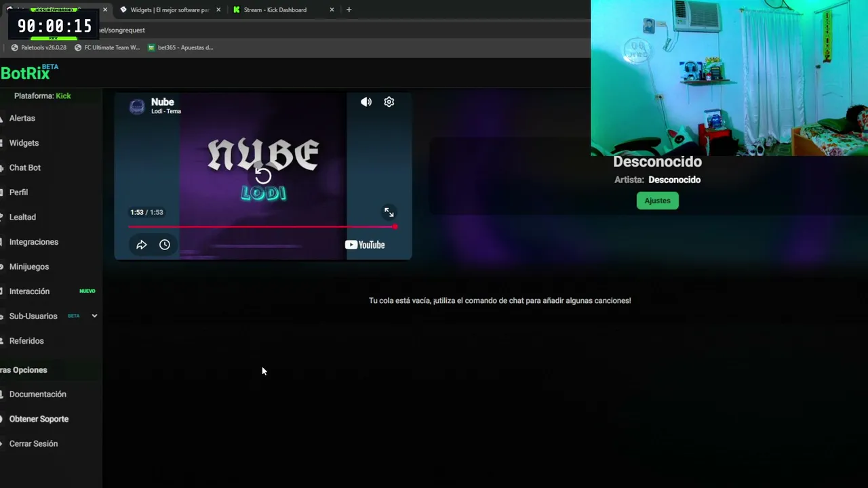Viewport: 868px width, 488px height.
Task: Open Documentación link
Action: 38,394
